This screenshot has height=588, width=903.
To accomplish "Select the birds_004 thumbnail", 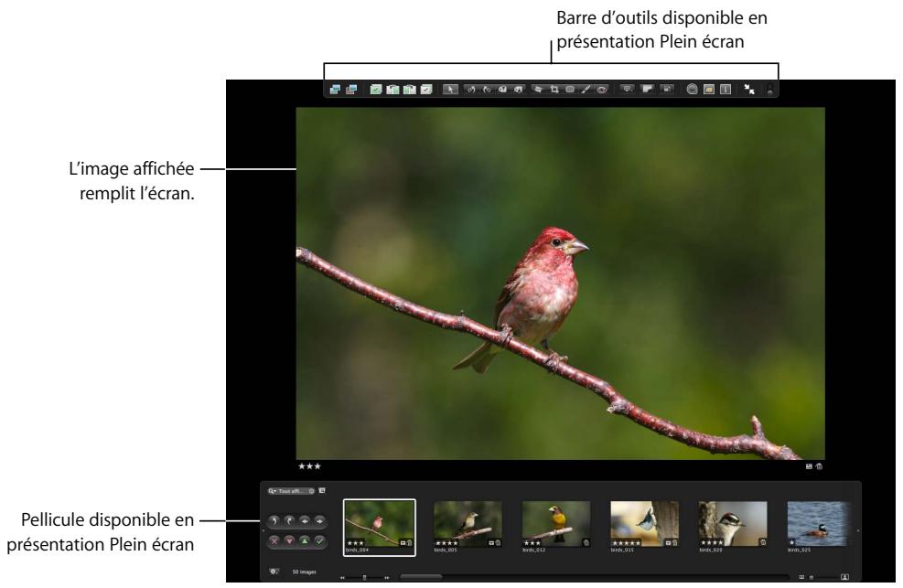I will coord(380,527).
